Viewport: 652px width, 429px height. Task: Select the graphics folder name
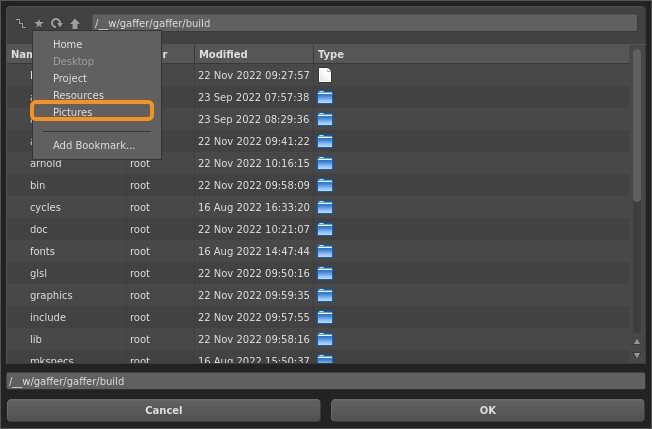tap(51, 296)
